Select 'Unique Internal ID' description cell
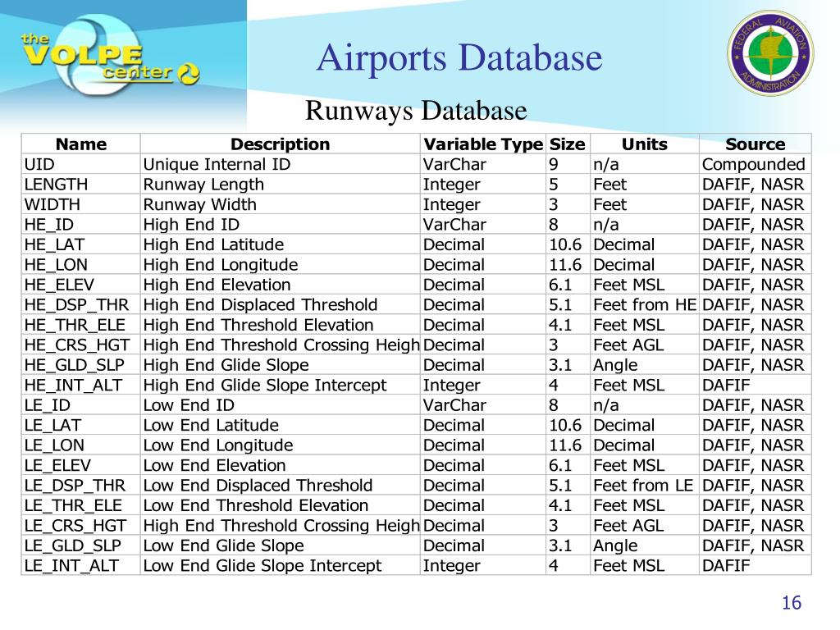The image size is (840, 630). point(281,164)
